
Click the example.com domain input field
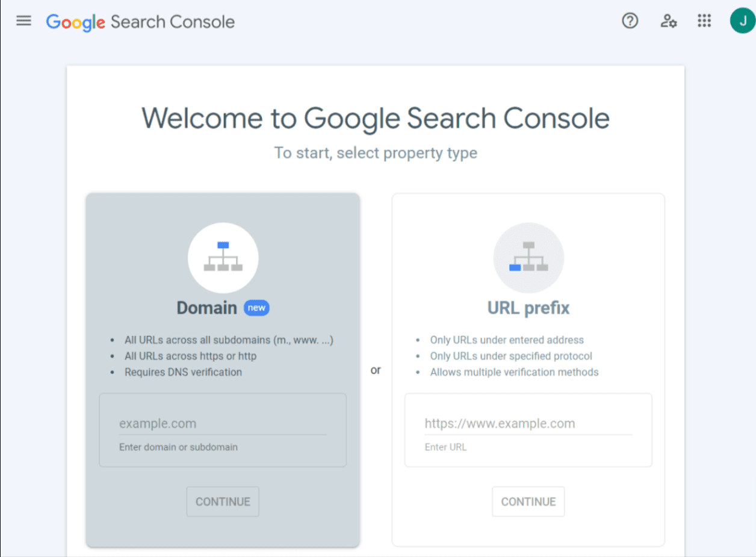tap(222, 423)
